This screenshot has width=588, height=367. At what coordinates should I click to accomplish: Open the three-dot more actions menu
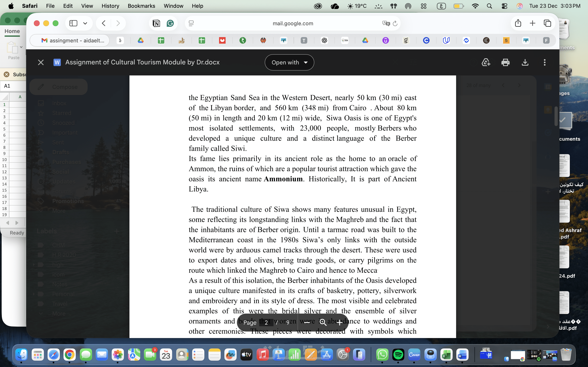tap(545, 62)
